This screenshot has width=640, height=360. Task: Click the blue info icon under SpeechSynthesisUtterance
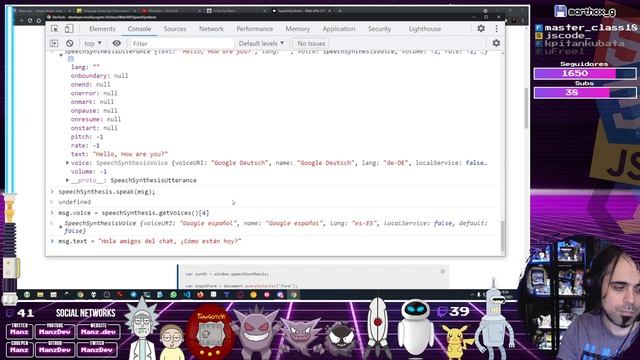tap(71, 59)
